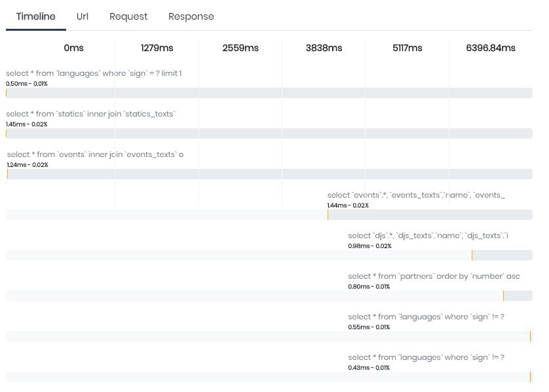
Task: Click the 3838ms time axis label
Action: coord(324,48)
